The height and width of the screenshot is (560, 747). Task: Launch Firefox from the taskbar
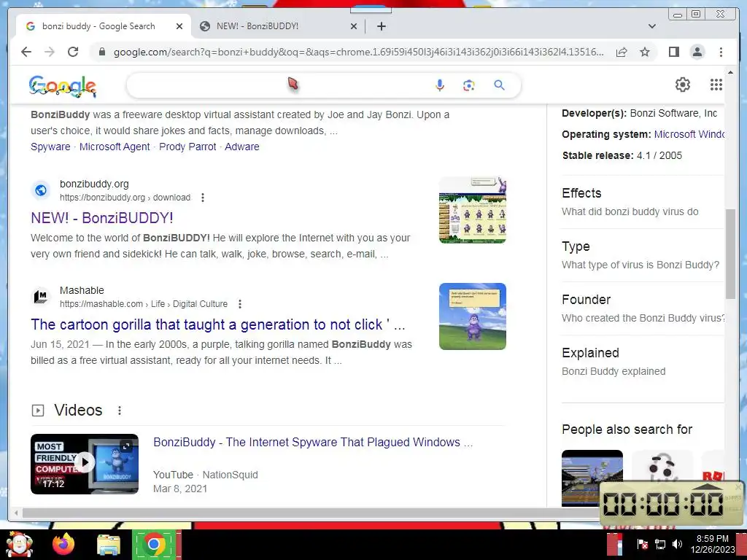point(63,544)
